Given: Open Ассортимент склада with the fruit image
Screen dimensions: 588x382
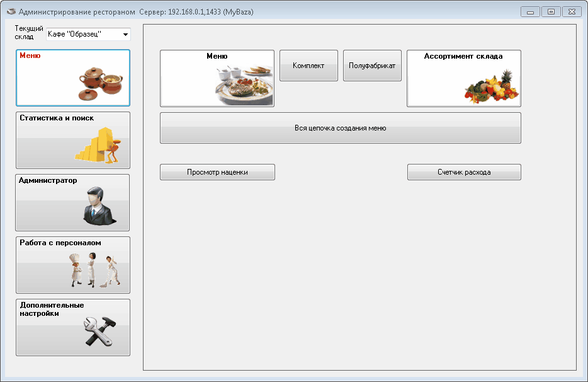Looking at the screenshot, I should click(464, 78).
